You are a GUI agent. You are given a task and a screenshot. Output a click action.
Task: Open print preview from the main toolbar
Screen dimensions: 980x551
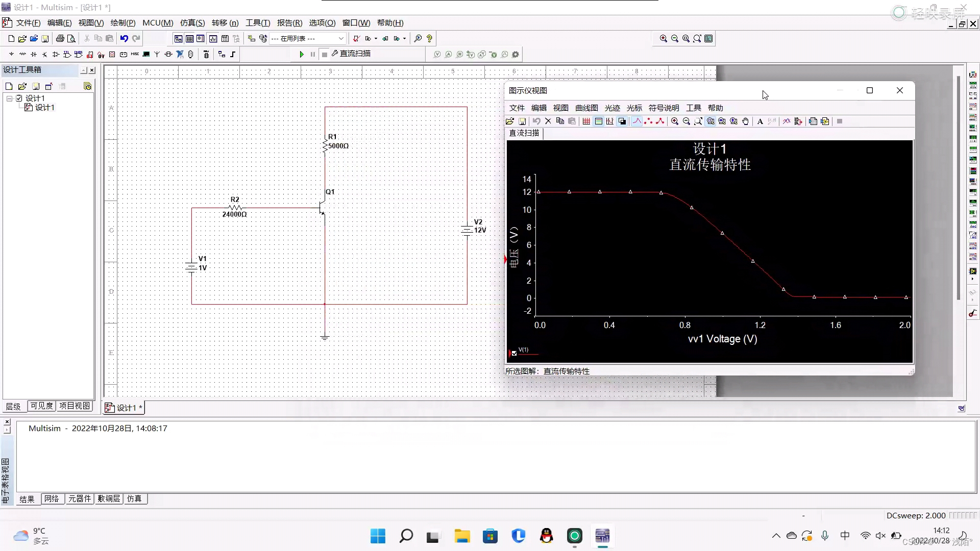tap(71, 38)
